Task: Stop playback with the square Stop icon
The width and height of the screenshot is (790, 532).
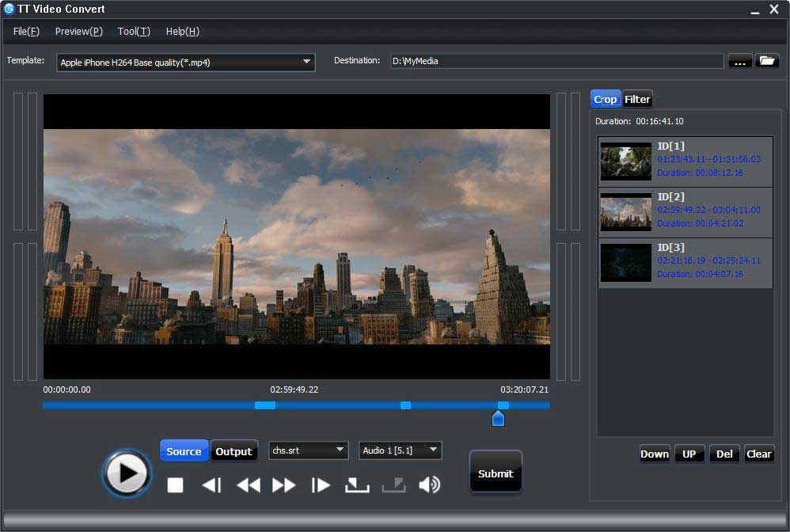Action: (175, 485)
